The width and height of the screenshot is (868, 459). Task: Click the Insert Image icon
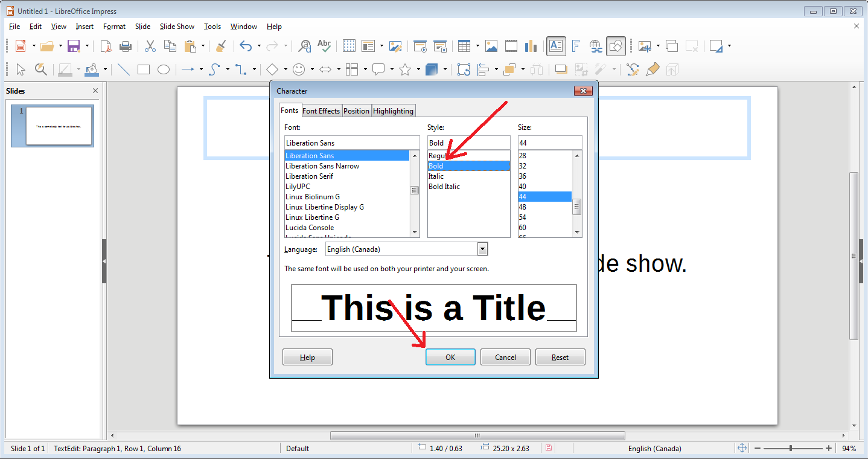(x=491, y=46)
